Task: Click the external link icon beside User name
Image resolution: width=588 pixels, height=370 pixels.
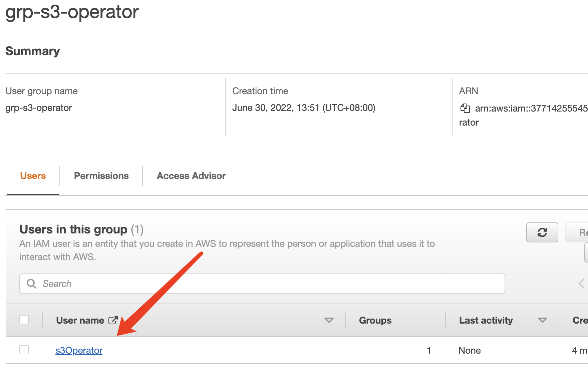Action: (113, 320)
